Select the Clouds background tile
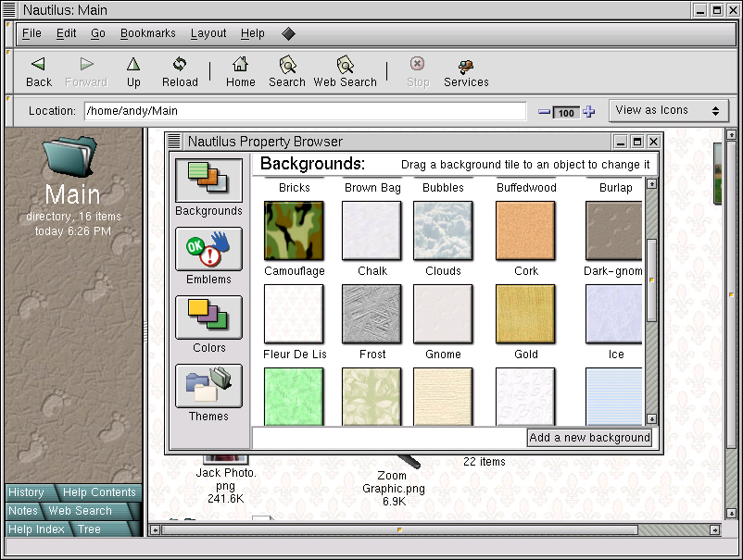 443,230
